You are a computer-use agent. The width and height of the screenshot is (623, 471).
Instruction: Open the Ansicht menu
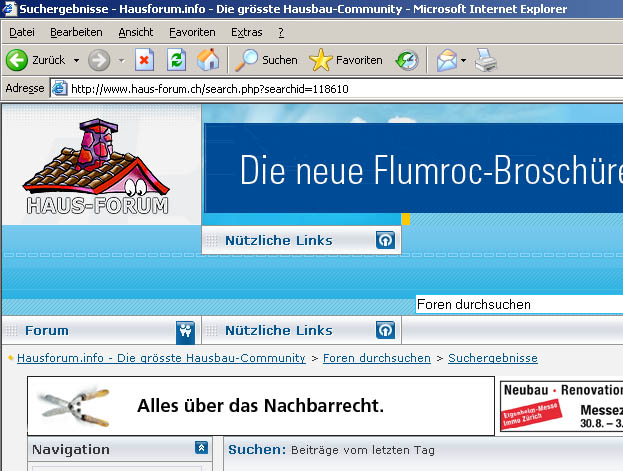(x=136, y=32)
